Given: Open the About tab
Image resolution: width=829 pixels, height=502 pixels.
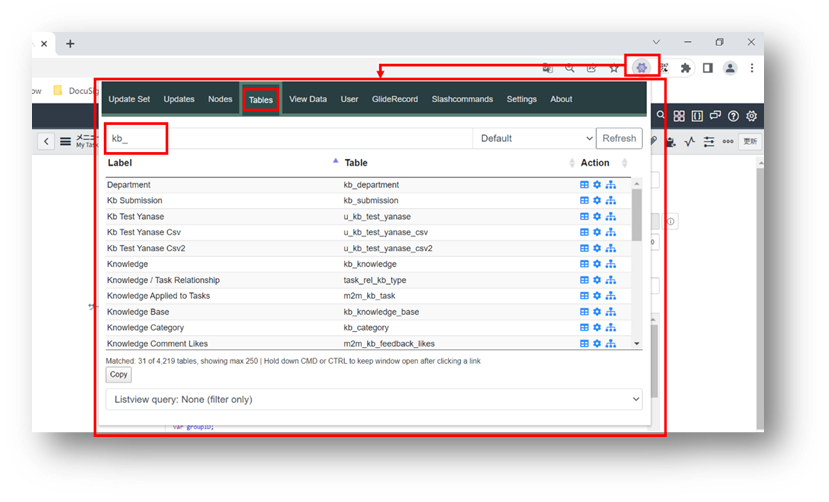Looking at the screenshot, I should (561, 99).
